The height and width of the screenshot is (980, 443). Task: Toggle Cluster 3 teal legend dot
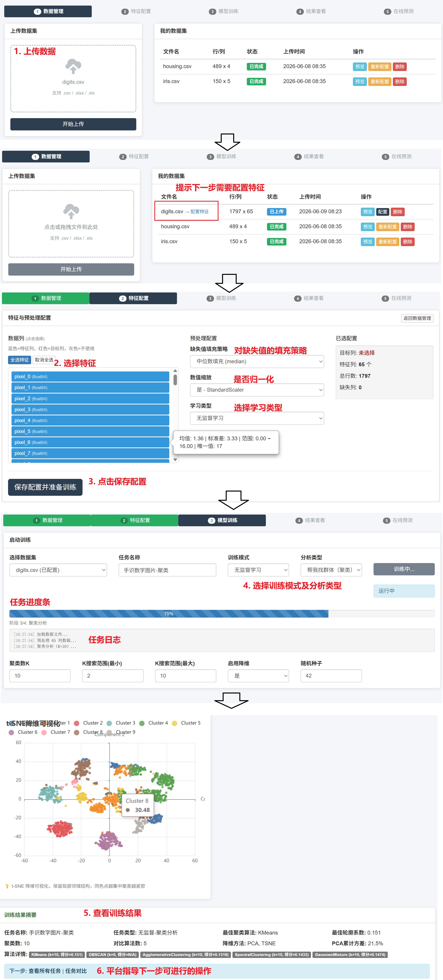(109, 723)
